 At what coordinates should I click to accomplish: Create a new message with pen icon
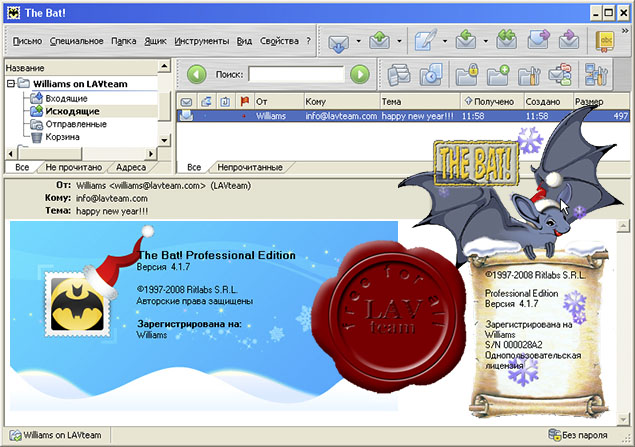coord(426,40)
